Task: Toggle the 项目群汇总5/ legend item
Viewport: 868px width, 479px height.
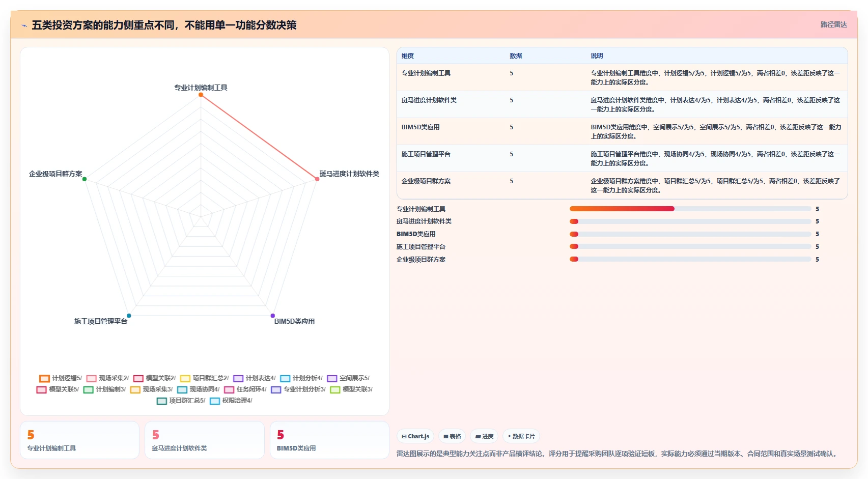Action: 181,401
